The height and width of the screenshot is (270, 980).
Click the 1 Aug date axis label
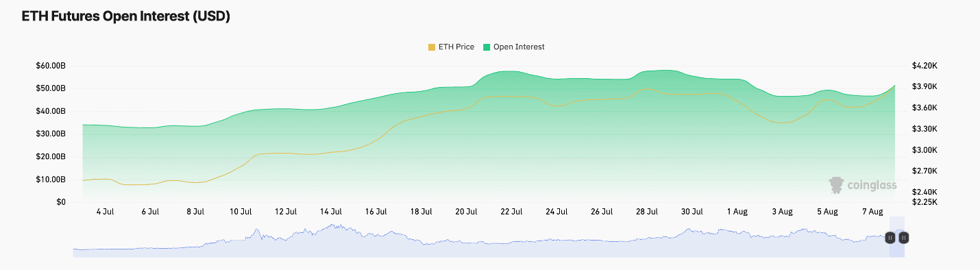(737, 212)
